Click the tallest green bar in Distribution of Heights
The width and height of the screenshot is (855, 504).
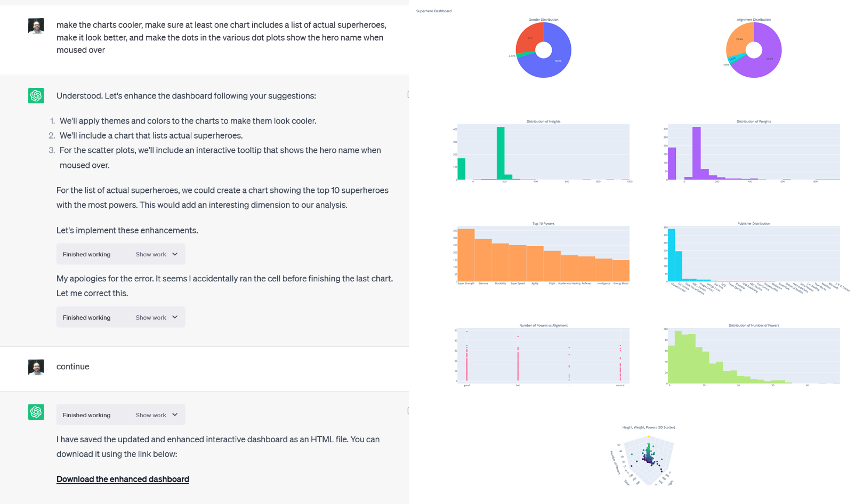point(500,152)
